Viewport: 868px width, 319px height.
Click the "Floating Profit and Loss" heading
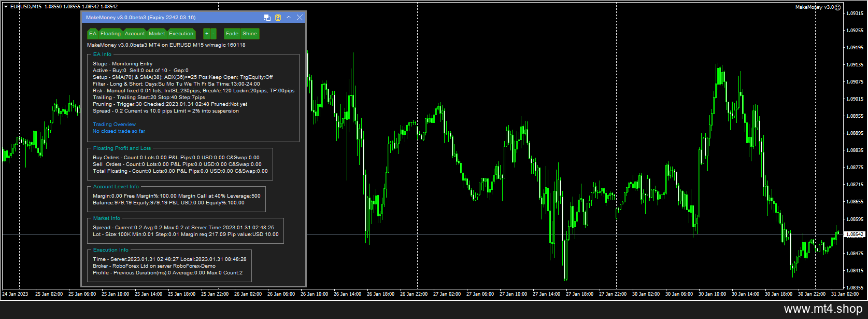click(122, 148)
